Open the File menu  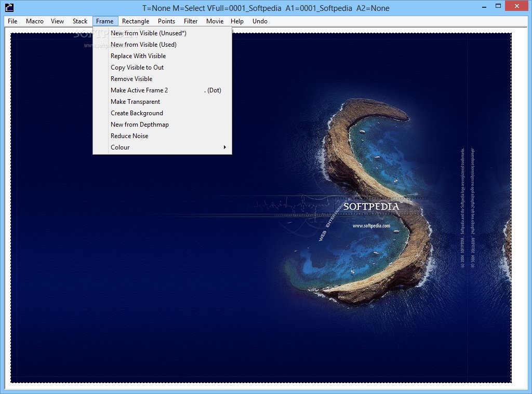tap(12, 21)
